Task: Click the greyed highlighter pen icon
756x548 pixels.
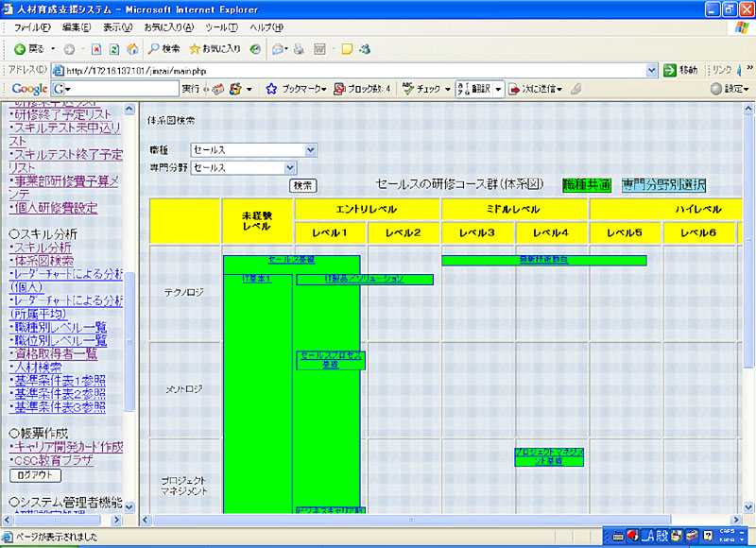Action: 576,89
